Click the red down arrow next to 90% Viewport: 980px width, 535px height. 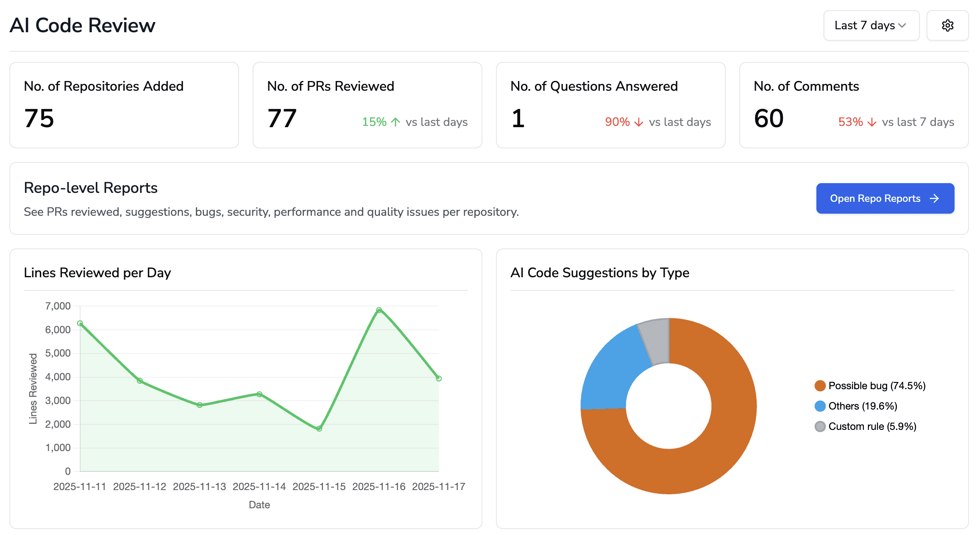(x=639, y=122)
